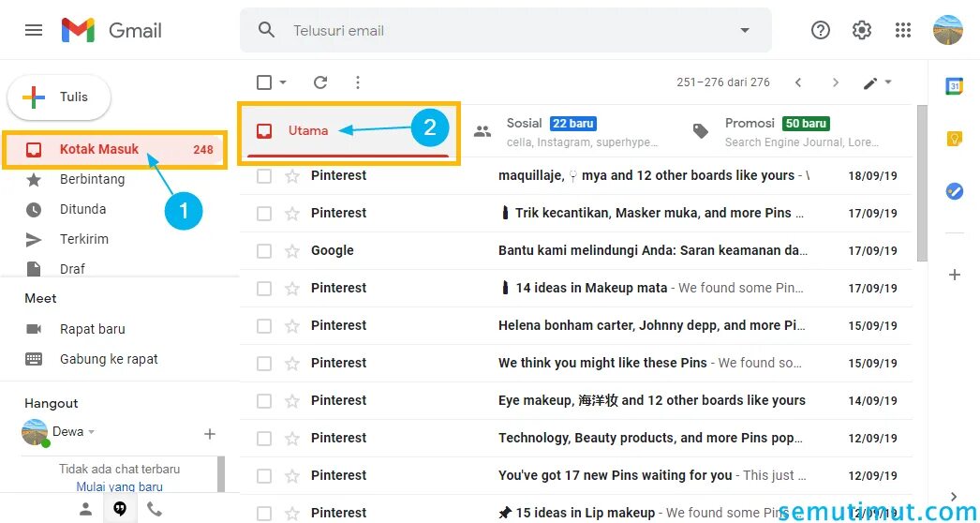Click the 251–276 dari 276 counter

point(723,82)
